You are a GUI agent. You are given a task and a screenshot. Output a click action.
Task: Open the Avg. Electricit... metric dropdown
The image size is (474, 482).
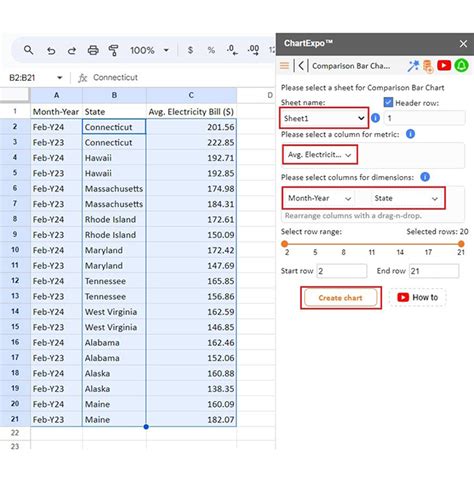coord(320,155)
